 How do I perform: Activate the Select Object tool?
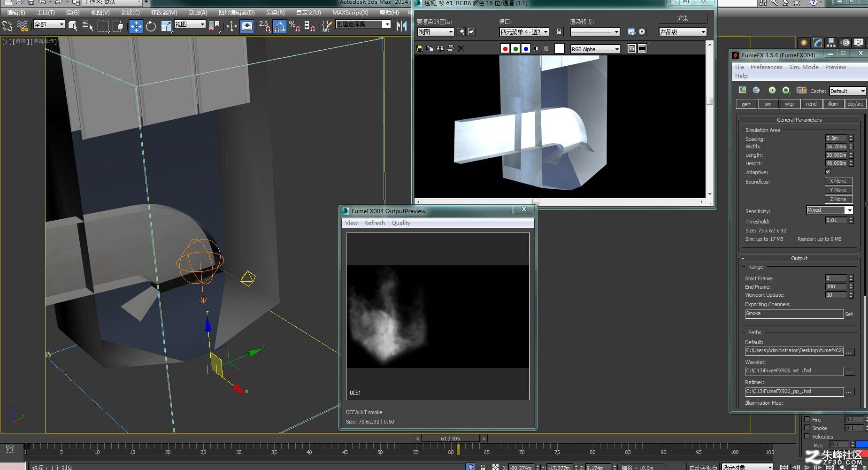73,26
